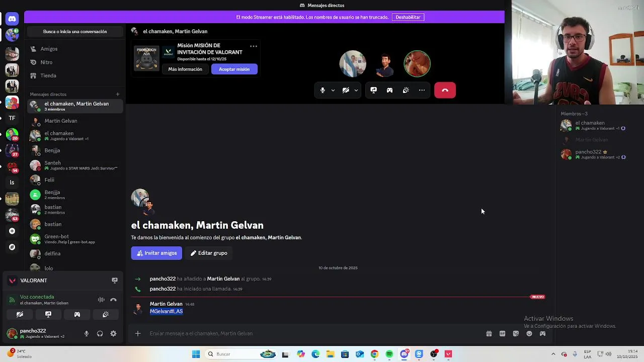The image size is (644, 362).
Task: Add a server plus icon
Action: 12,231
